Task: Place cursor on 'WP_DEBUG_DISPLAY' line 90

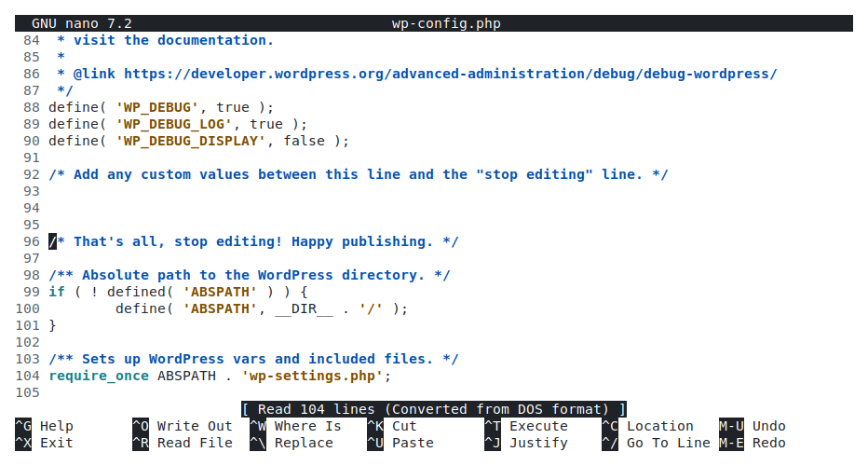Action: pyautogui.click(x=198, y=141)
